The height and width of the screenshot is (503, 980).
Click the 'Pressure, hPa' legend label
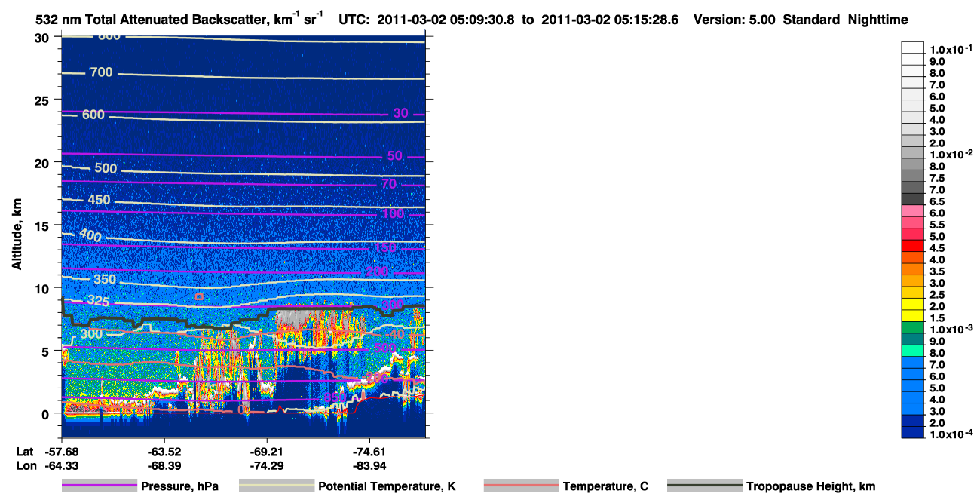pos(179,486)
